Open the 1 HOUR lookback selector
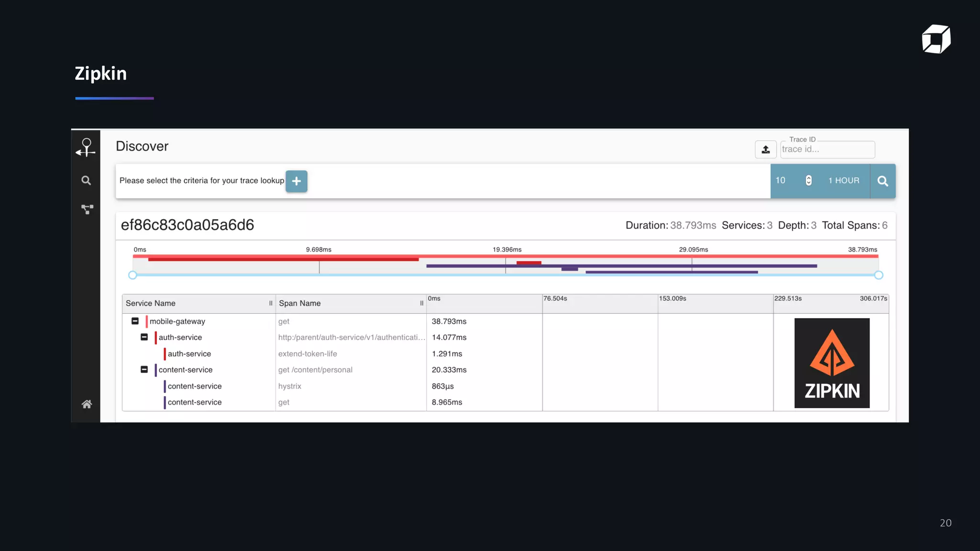 coord(844,180)
